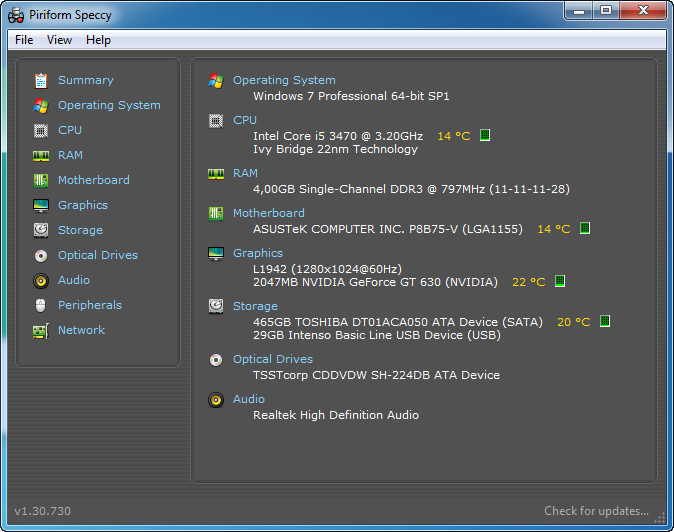Screen dimensions: 674x532
Task: View Storage section from sidebar
Action: click(x=80, y=230)
